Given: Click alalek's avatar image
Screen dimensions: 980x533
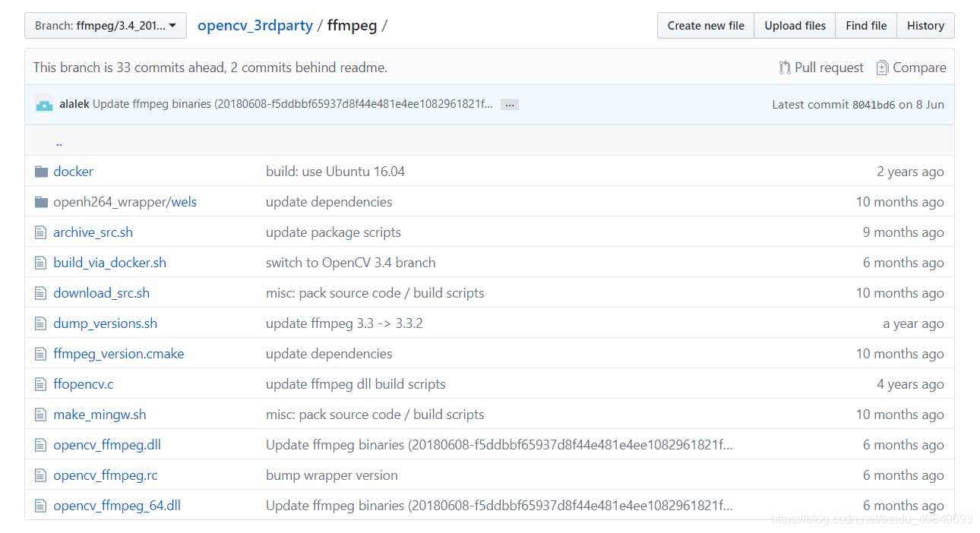Looking at the screenshot, I should pos(44,104).
